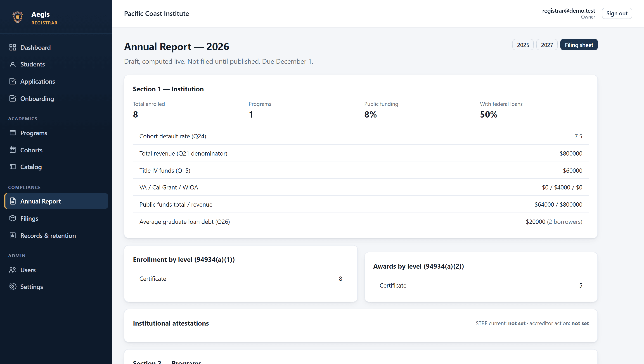Switch to the 2025 report year
The width and height of the screenshot is (644, 364).
click(x=523, y=45)
